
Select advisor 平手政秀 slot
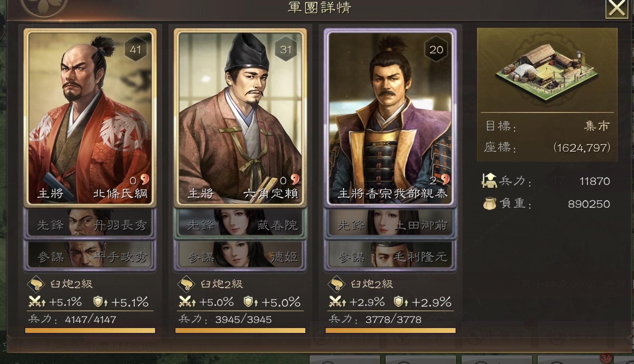coord(90,255)
